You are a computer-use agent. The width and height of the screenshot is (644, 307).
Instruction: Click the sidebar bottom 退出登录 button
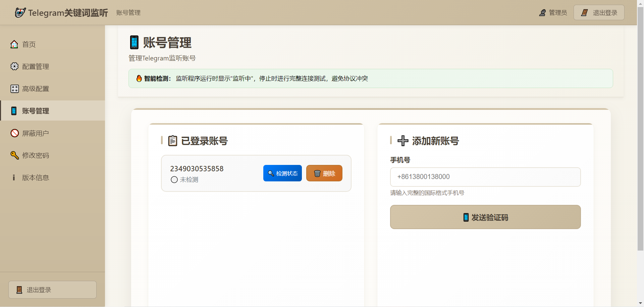(x=52, y=290)
